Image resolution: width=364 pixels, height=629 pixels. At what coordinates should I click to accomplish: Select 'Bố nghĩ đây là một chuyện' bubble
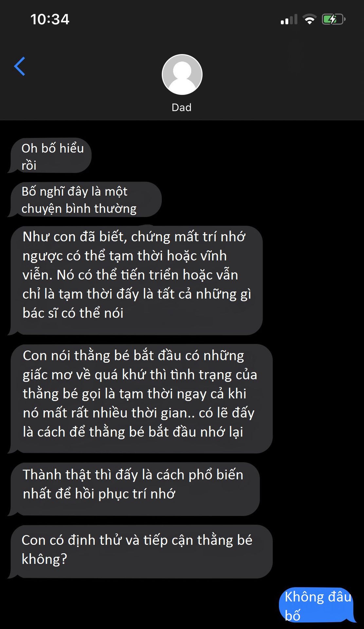pyautogui.click(x=86, y=200)
